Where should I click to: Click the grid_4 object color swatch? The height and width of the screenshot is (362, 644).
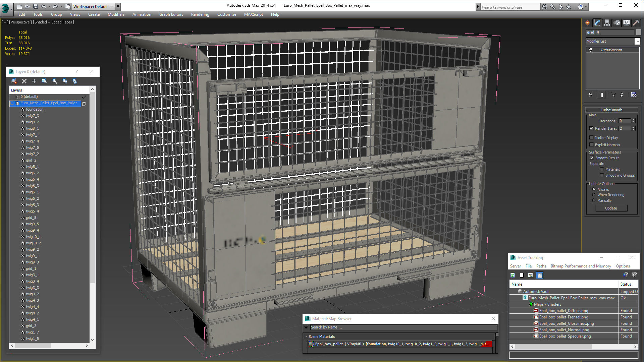(639, 32)
